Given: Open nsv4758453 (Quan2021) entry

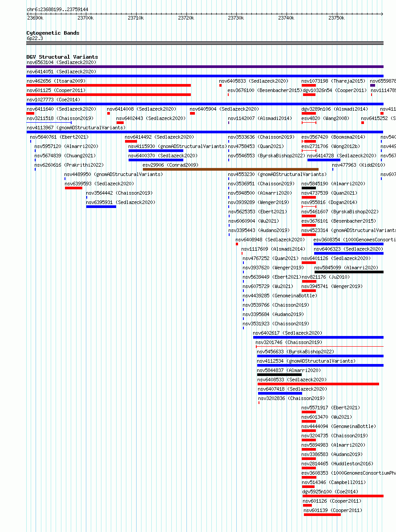Looking at the screenshot, I should coord(256,146).
